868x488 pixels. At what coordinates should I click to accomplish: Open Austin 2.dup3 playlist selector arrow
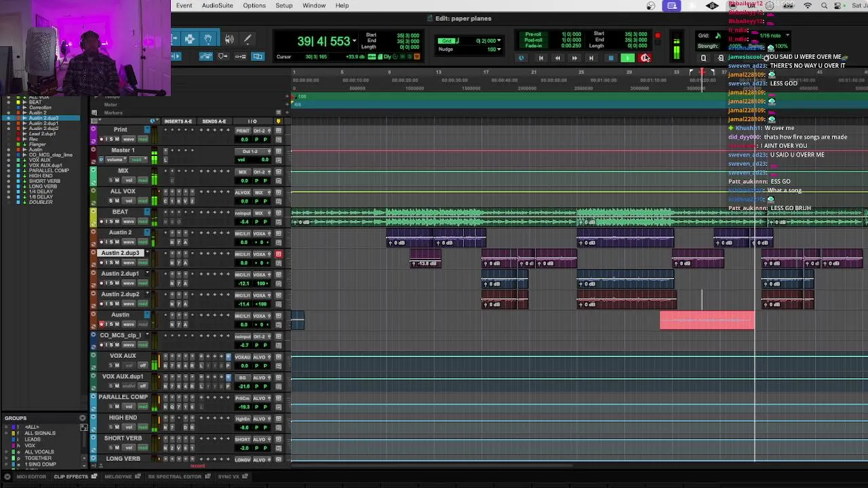click(146, 253)
